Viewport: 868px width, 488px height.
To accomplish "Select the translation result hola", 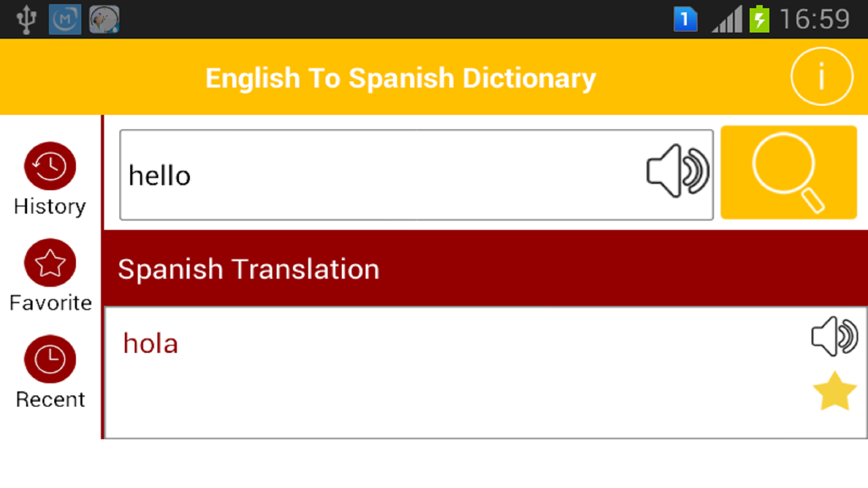I will coord(151,343).
